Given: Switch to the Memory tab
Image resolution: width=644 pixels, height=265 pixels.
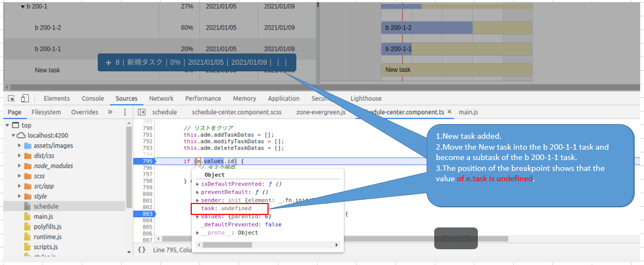Looking at the screenshot, I should coord(245,98).
